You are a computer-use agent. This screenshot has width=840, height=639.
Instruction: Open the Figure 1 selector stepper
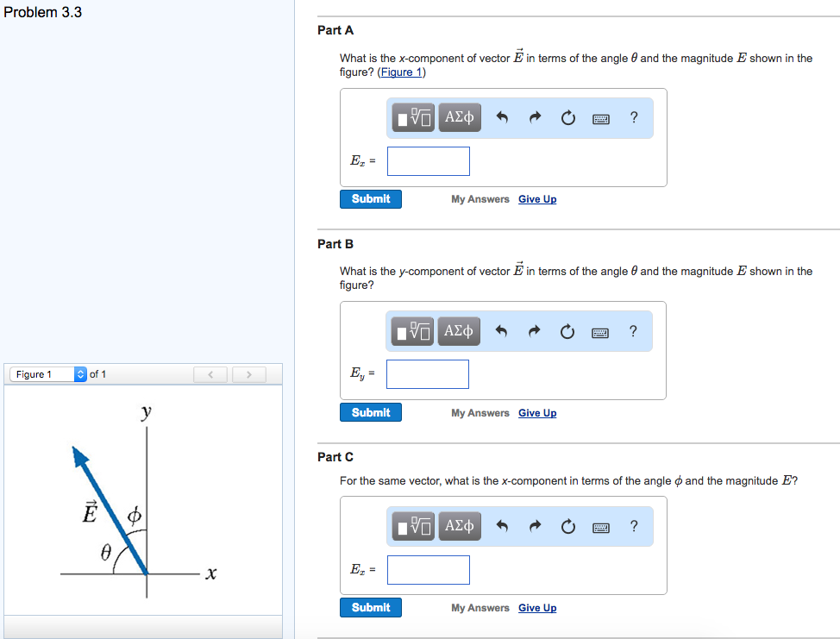coord(79,373)
